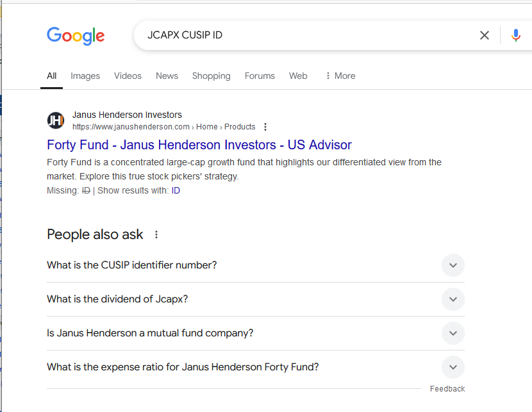The image size is (532, 412).
Task: Open Janus Henderson result favicon
Action: click(55, 120)
